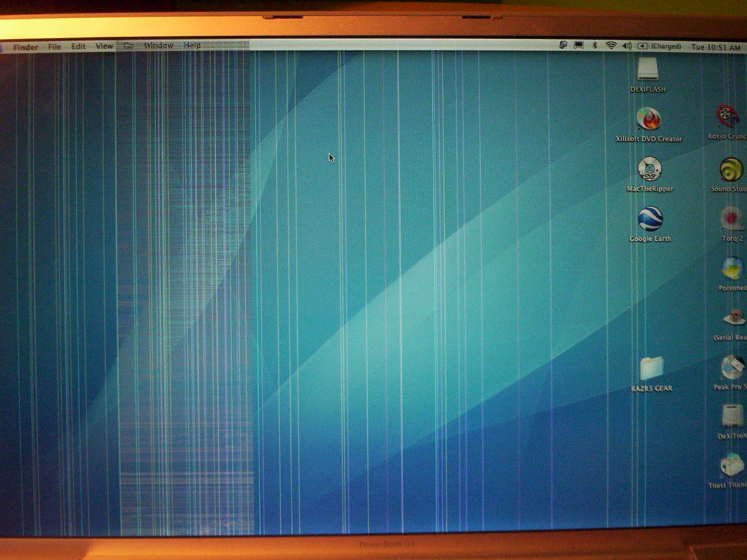Open the Help menu
The height and width of the screenshot is (560, 747).
tap(192, 45)
